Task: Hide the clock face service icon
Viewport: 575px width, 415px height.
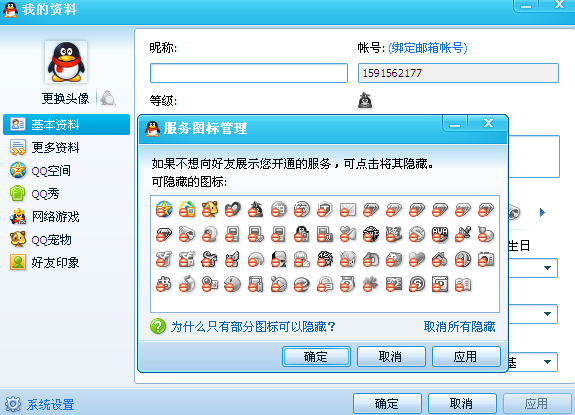Action: (463, 259)
